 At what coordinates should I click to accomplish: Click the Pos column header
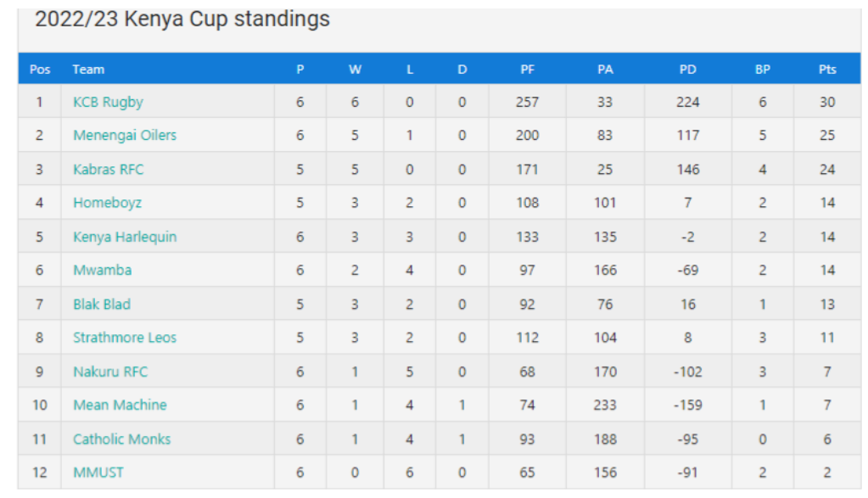point(40,70)
